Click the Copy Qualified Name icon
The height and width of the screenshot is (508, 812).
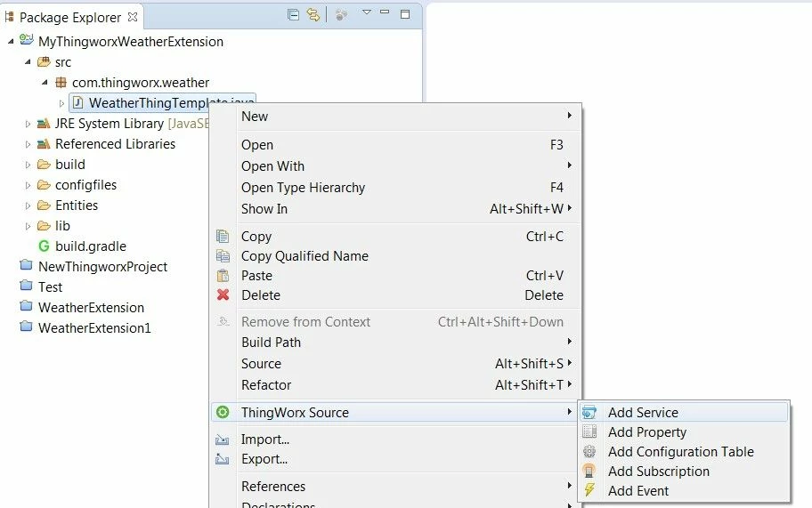coord(223,255)
